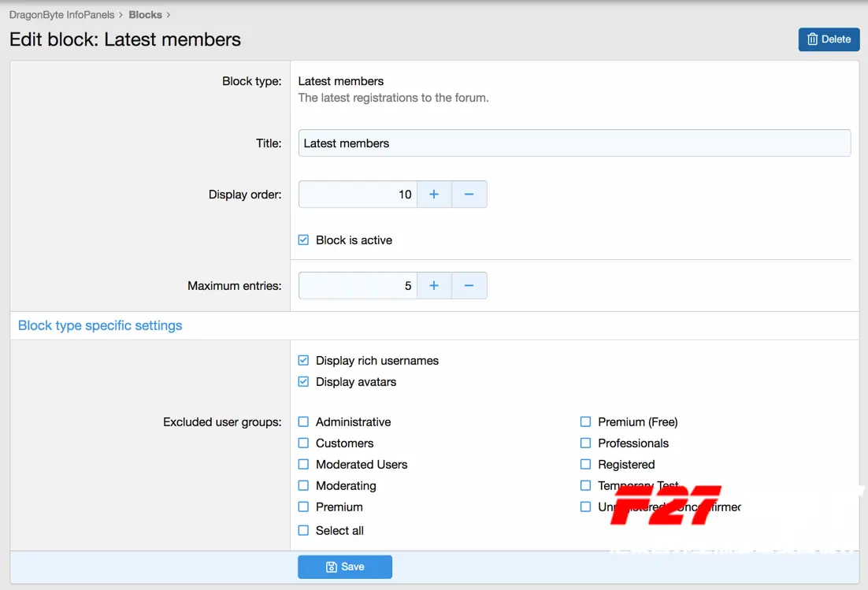Viewport: 868px width, 590px height.
Task: Click the Title input field
Action: pos(575,143)
